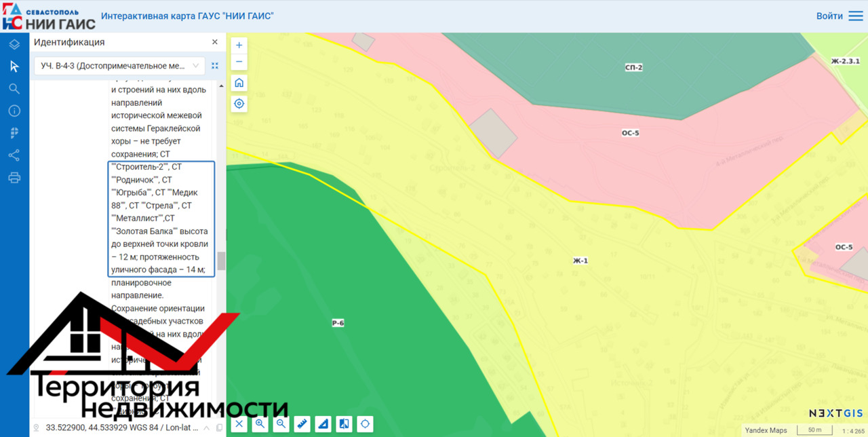Toggle the map swipe compare tool
Screen dimensions: 868x437
(344, 424)
